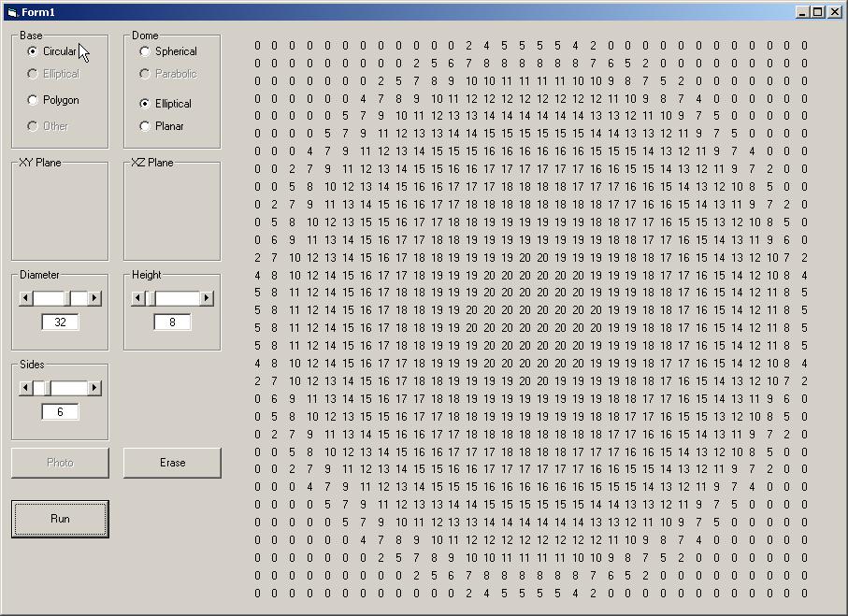The height and width of the screenshot is (616, 848).
Task: Increase Sides with right scroll arrow
Action: coord(94,388)
